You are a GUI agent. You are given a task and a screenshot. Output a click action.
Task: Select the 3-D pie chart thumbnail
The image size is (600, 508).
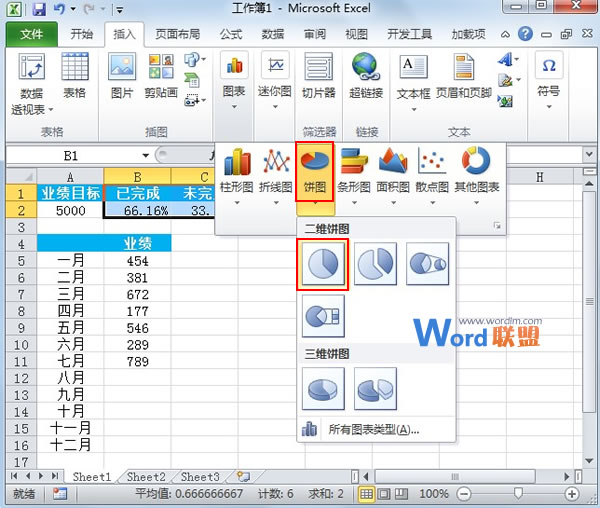tap(323, 389)
